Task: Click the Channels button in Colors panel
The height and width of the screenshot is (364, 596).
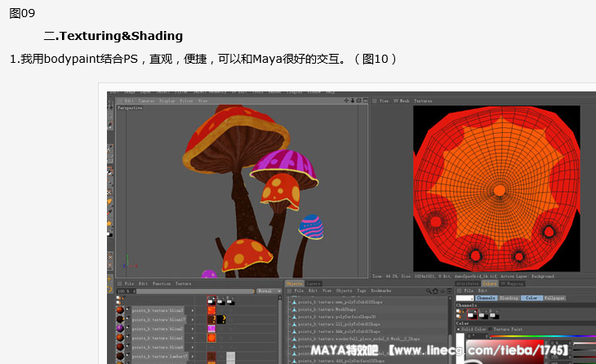Action: point(486,298)
